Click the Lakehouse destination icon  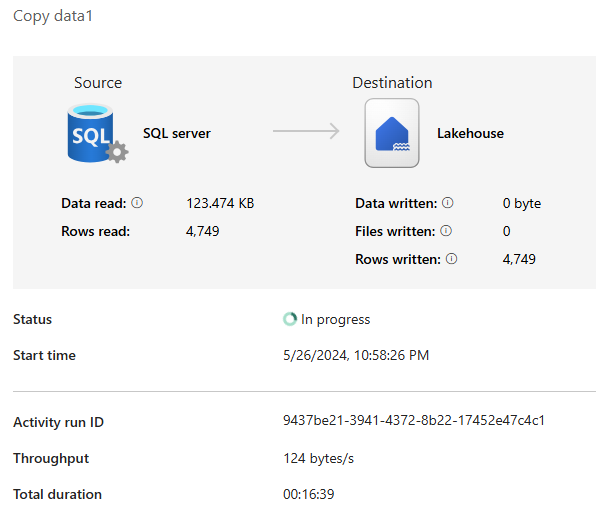[x=392, y=133]
